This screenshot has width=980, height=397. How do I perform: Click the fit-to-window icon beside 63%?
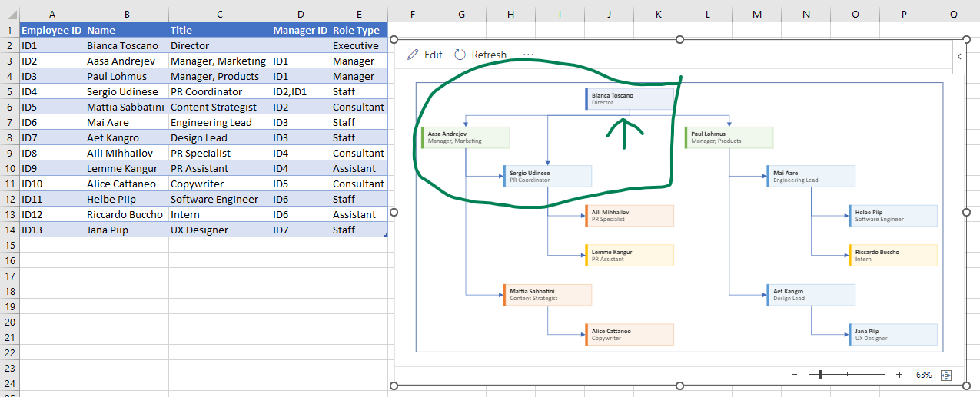(946, 375)
